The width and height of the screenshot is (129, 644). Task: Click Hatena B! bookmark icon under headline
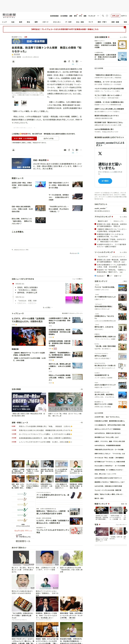click(77, 61)
